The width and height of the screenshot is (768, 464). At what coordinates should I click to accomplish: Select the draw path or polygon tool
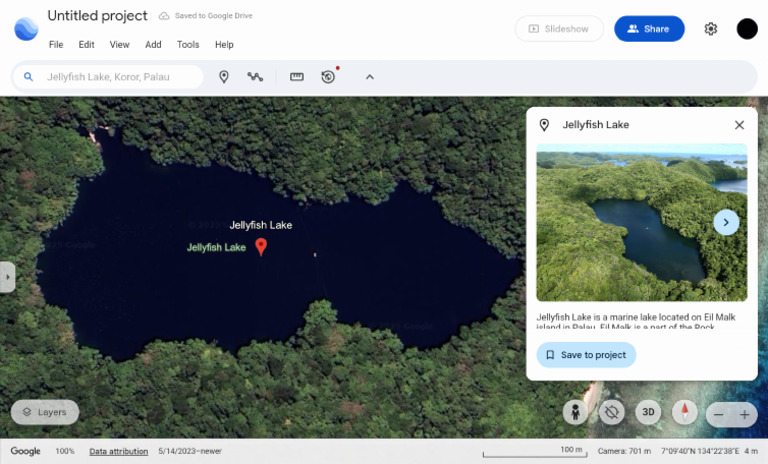point(255,77)
